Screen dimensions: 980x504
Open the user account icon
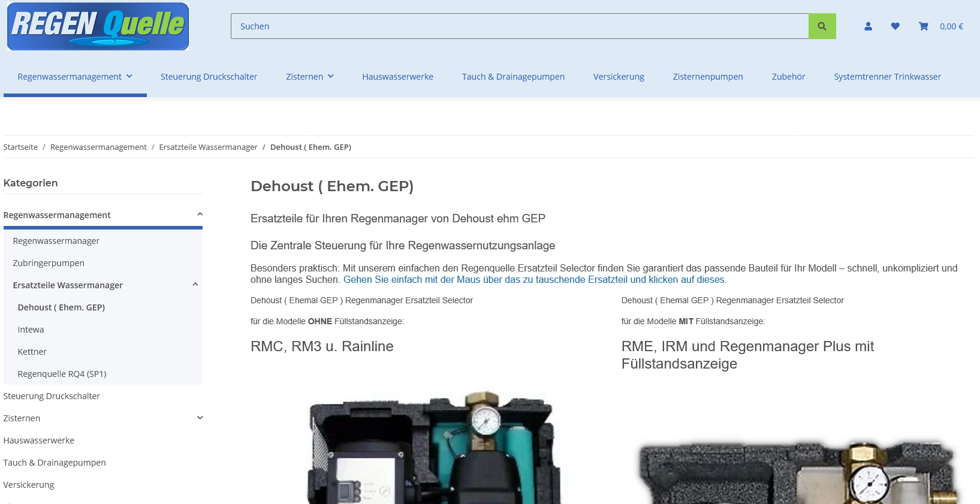(x=868, y=26)
